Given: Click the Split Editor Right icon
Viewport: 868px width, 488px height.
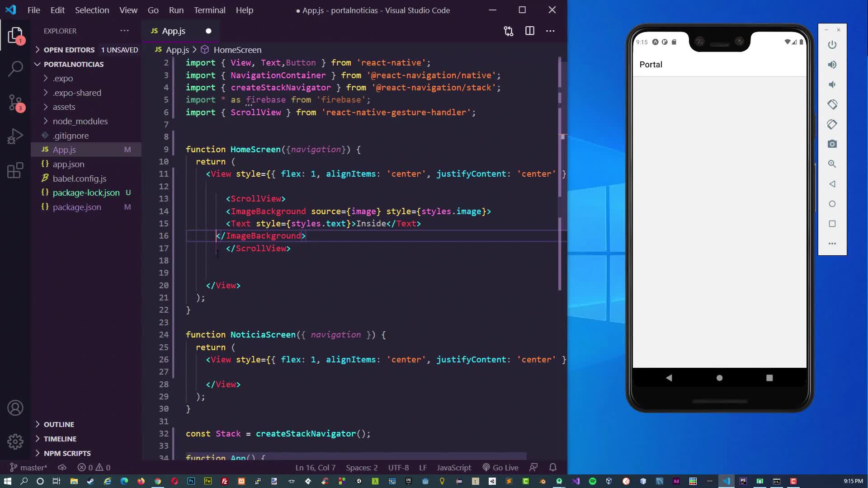Looking at the screenshot, I should click(530, 31).
